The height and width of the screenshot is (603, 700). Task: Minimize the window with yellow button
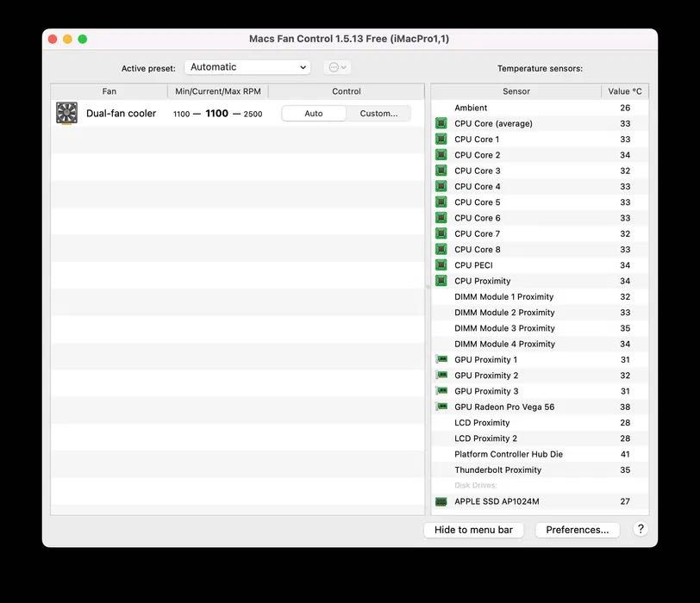point(67,40)
